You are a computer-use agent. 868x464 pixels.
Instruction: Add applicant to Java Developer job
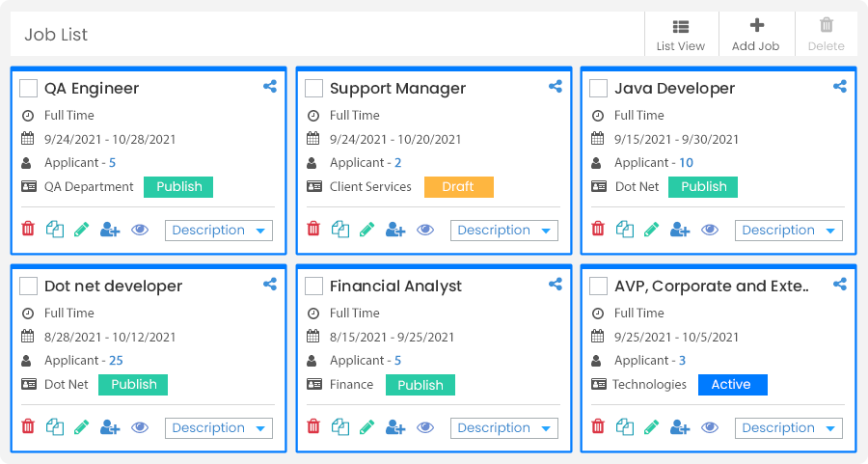click(680, 230)
